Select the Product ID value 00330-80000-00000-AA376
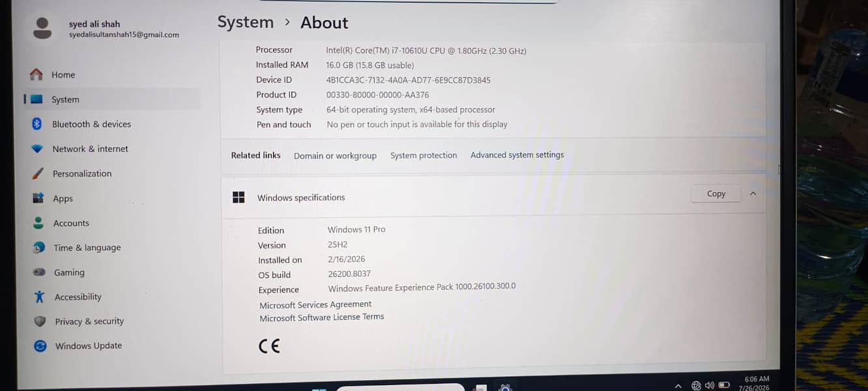 tap(378, 95)
